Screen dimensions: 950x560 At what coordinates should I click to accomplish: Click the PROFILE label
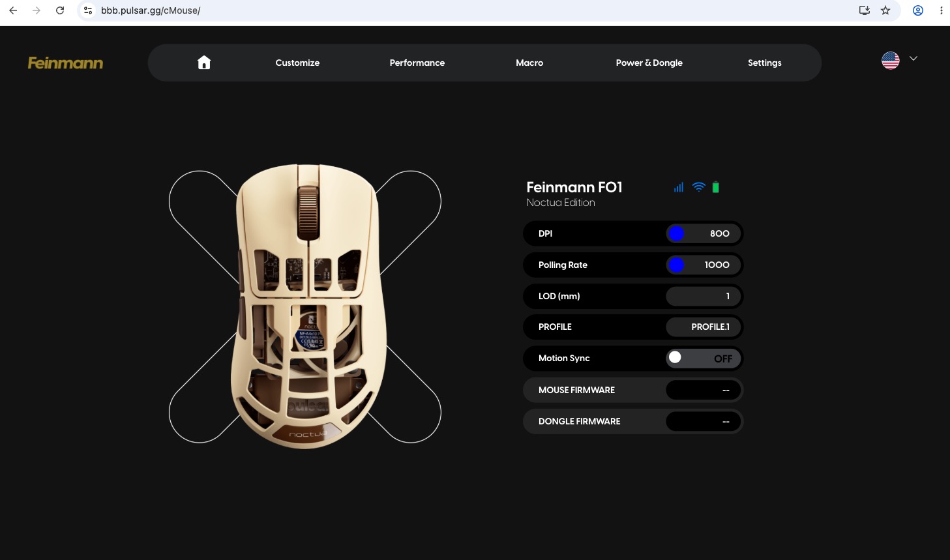pyautogui.click(x=555, y=327)
